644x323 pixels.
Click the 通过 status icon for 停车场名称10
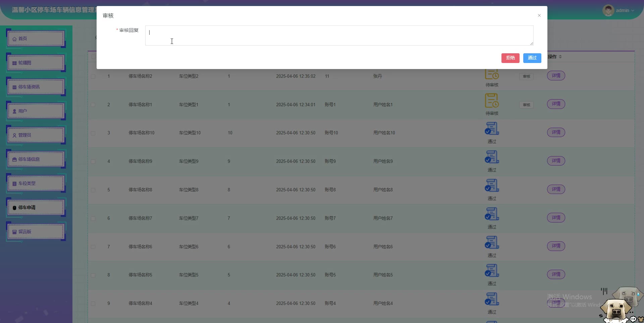pyautogui.click(x=492, y=128)
